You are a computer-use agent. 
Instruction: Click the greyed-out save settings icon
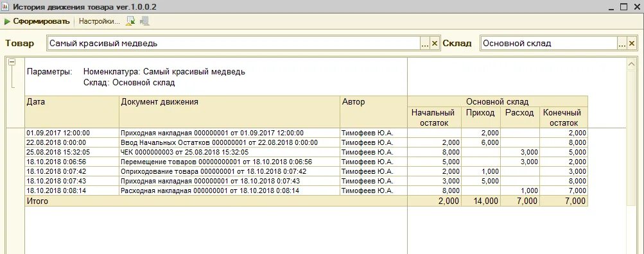tap(144, 21)
